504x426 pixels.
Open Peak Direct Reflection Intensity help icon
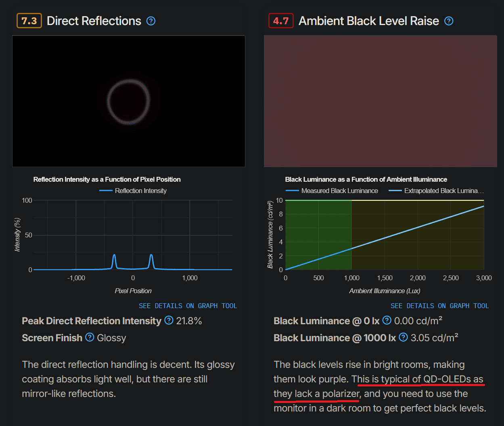(x=169, y=321)
